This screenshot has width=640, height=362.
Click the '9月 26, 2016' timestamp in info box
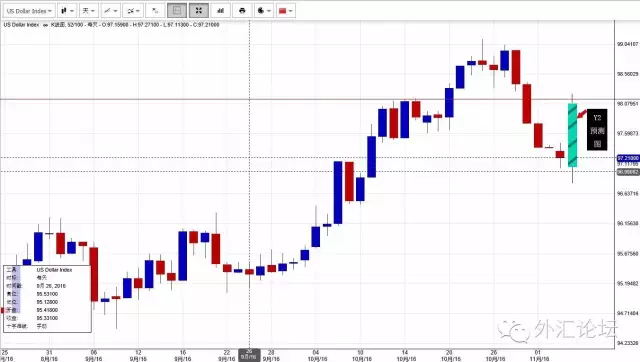(x=51, y=286)
